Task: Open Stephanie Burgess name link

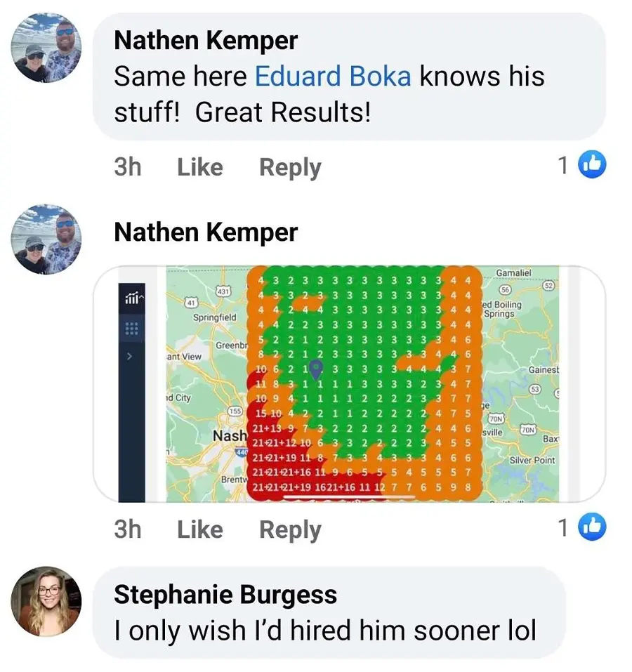Action: pos(225,595)
